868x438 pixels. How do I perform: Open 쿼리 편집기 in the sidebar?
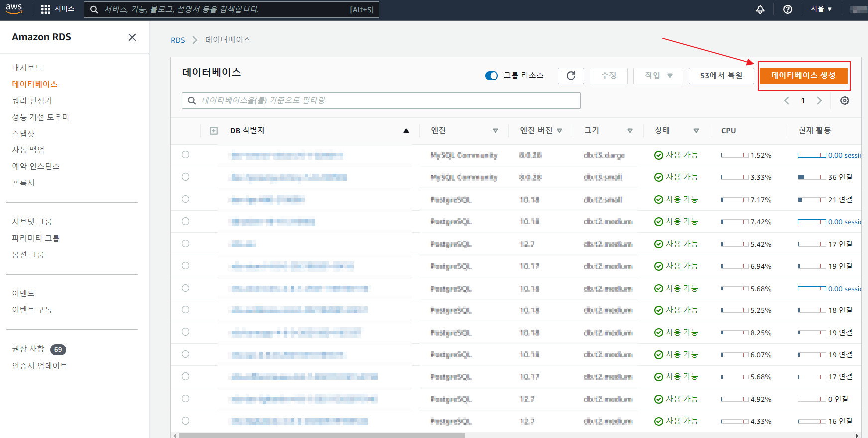(x=32, y=101)
